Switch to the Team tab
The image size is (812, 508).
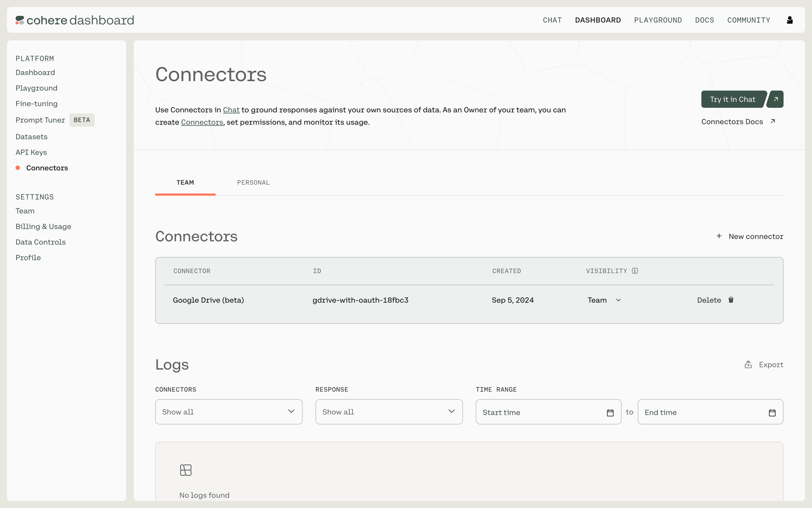[x=185, y=182]
